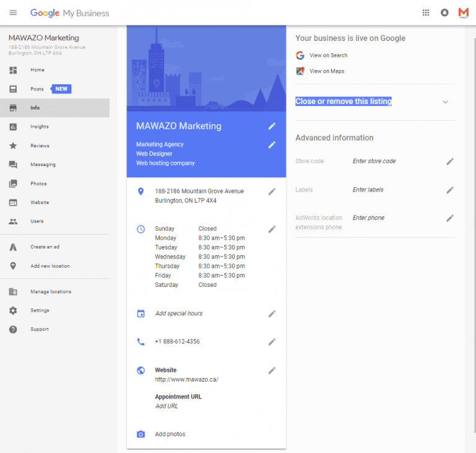Click the Insights bar chart icon
Screen dimensions: 476x453
[x=13, y=127]
